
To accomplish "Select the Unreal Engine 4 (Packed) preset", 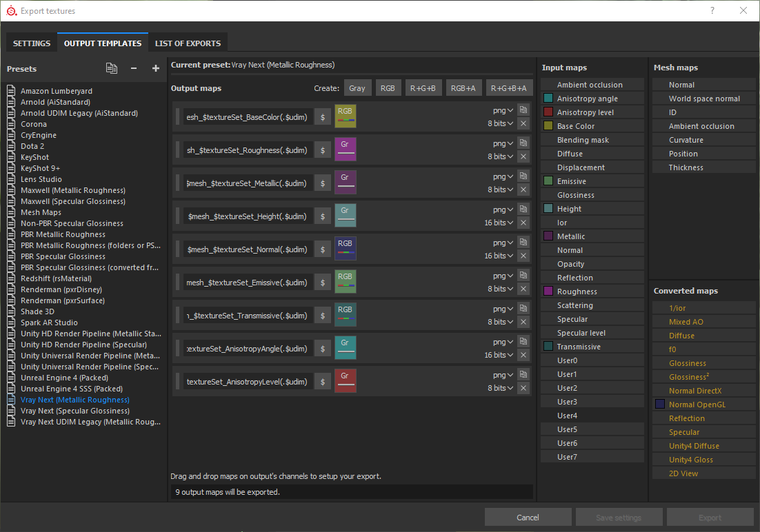I will click(64, 378).
